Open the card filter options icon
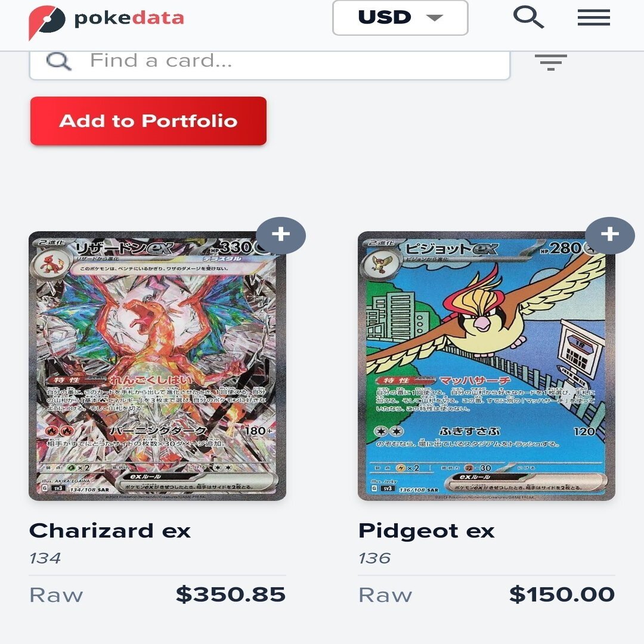 (551, 62)
